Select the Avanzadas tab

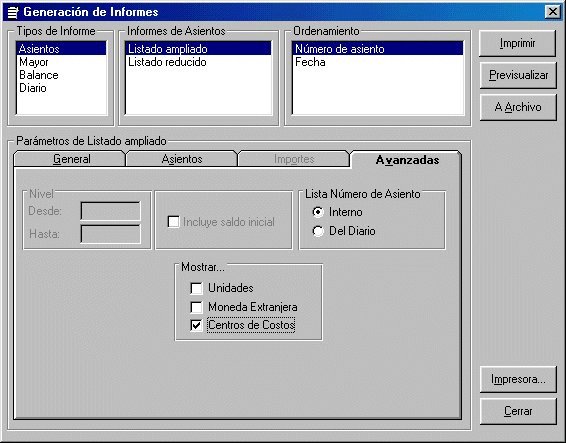click(x=406, y=159)
